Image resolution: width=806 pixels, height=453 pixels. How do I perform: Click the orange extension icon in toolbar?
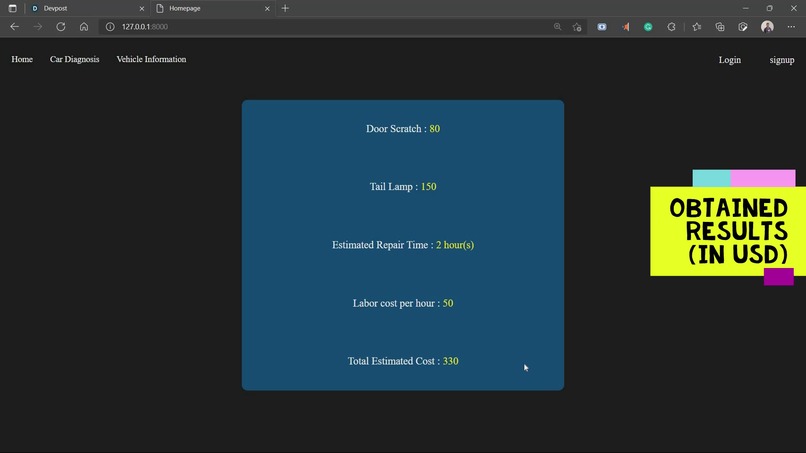[626, 27]
